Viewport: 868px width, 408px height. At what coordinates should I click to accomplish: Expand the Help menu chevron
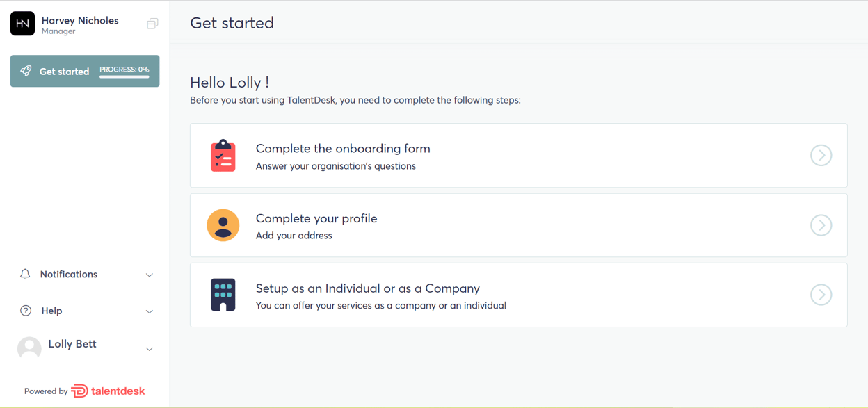click(150, 311)
